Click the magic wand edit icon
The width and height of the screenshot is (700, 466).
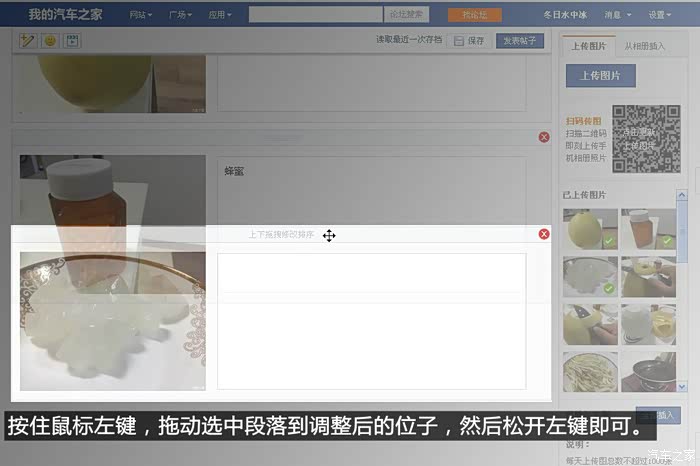pyautogui.click(x=27, y=41)
